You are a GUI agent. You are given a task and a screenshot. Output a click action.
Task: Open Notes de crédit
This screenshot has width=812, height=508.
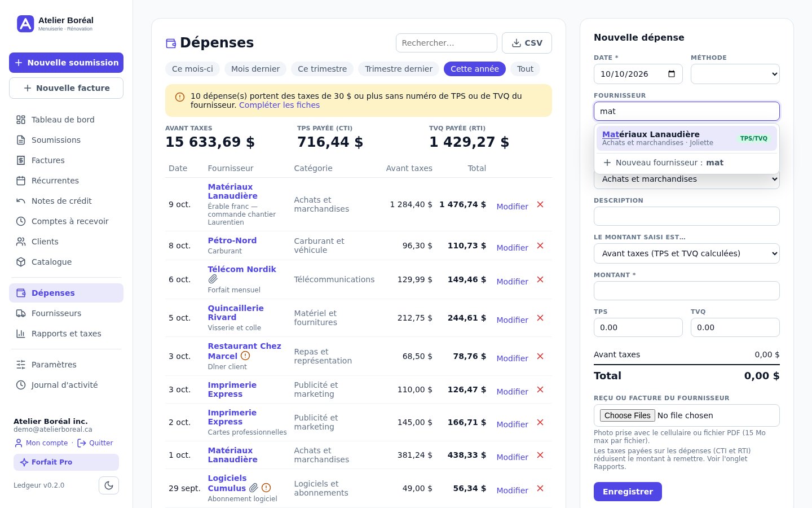coord(66,201)
